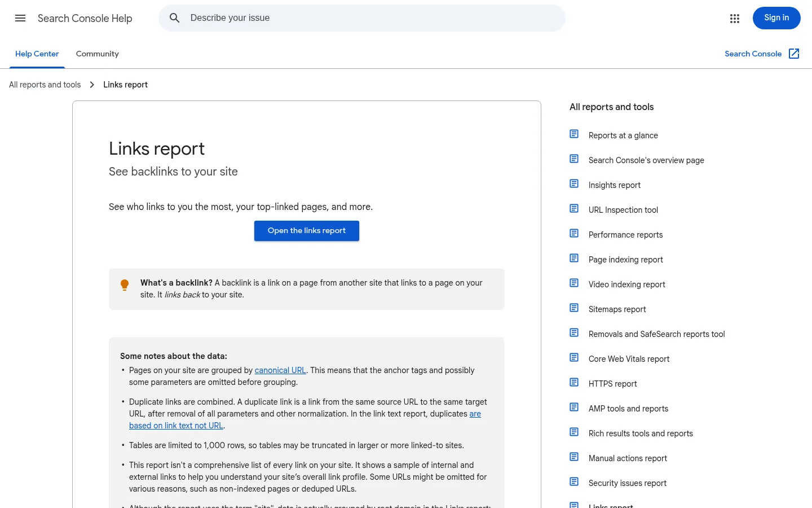Click the article icon beside Security issues report
Image resolution: width=812 pixels, height=508 pixels.
tap(574, 482)
